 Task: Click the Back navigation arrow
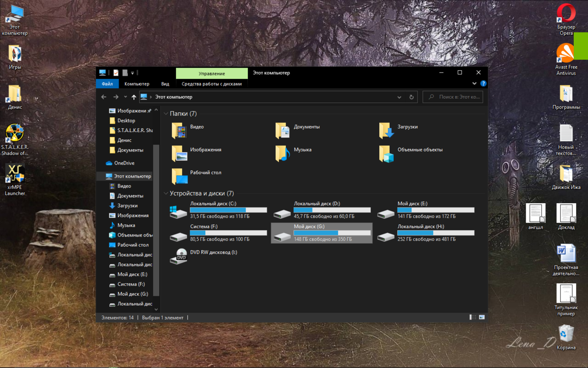pyautogui.click(x=104, y=97)
